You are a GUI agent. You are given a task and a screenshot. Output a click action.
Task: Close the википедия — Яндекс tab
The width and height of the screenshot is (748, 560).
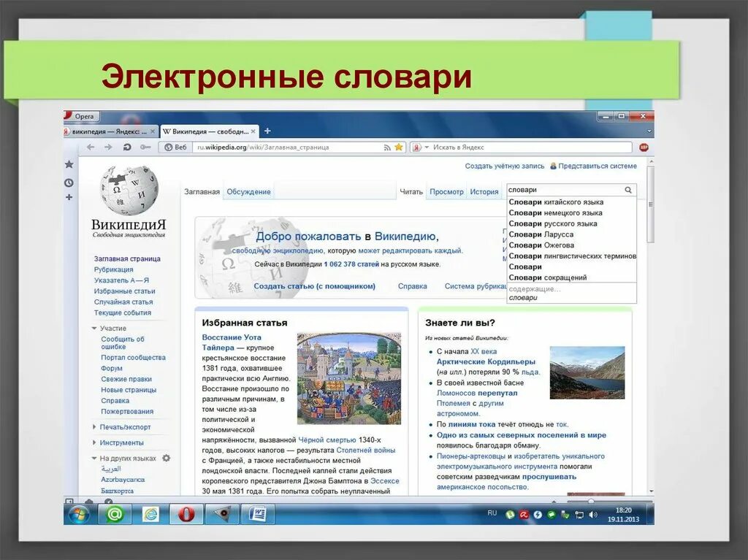[x=152, y=131]
